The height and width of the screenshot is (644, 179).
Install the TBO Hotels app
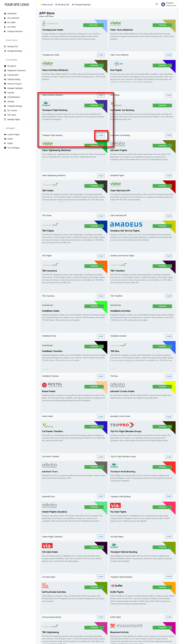click(x=101, y=216)
